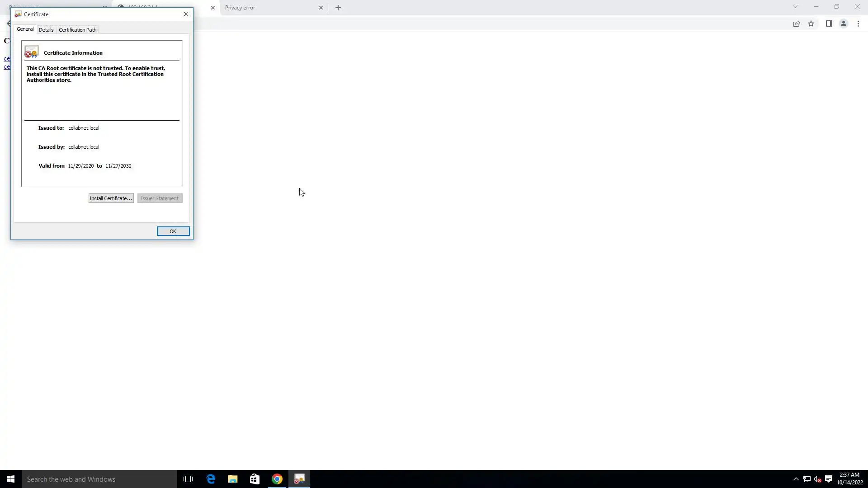Close the Certificate dialog window
Screen dimensions: 868x488
point(186,14)
